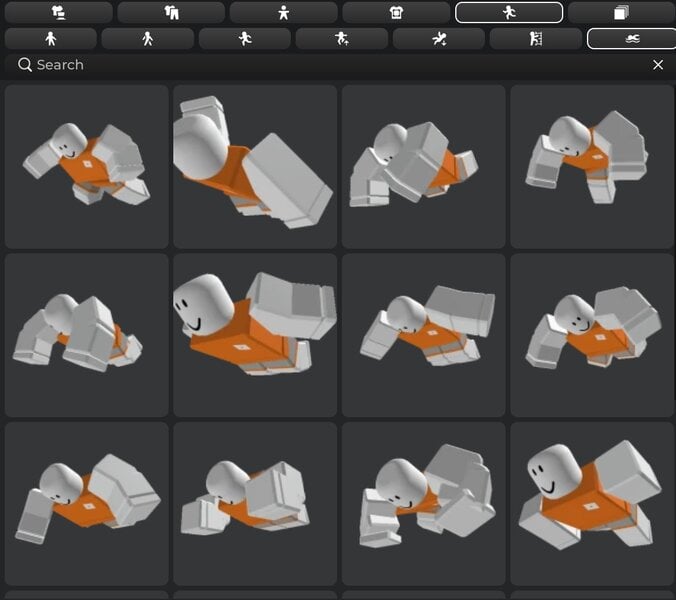Pick the first swim animation thumbnail in top row
676x600 pixels.
coord(87,166)
